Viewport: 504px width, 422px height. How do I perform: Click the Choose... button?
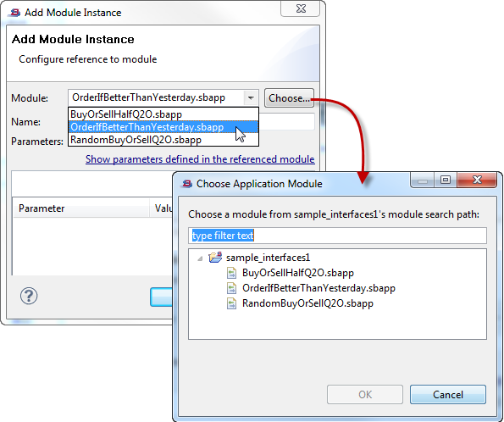[289, 98]
